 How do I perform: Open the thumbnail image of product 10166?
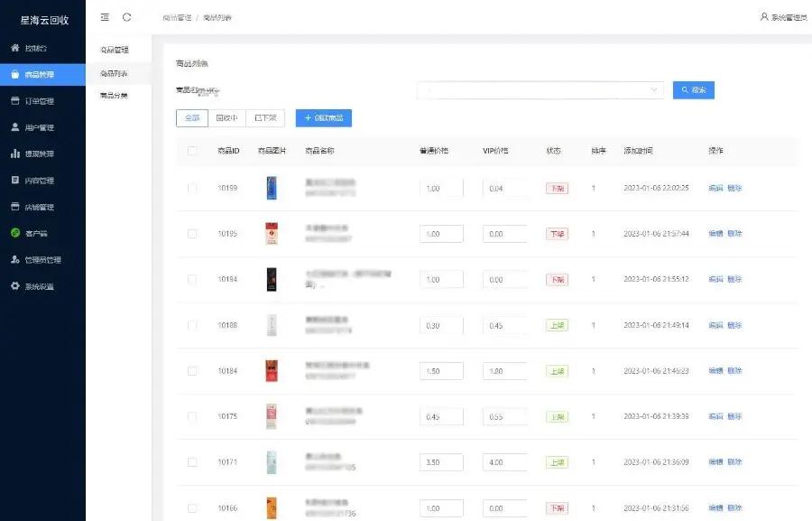tap(272, 508)
